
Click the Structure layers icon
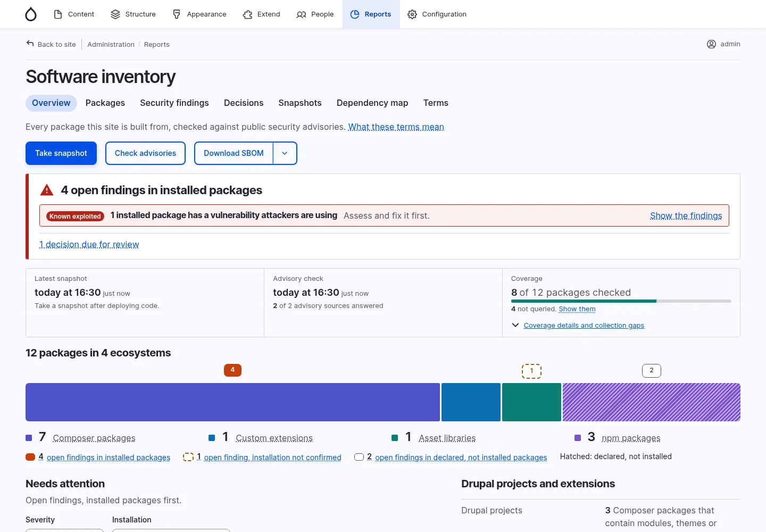click(x=115, y=14)
